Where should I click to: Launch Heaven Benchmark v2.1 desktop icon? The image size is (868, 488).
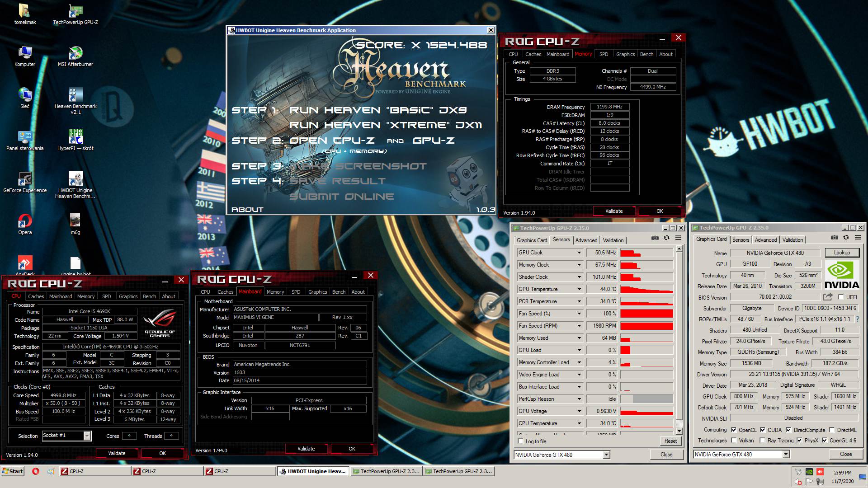75,95
